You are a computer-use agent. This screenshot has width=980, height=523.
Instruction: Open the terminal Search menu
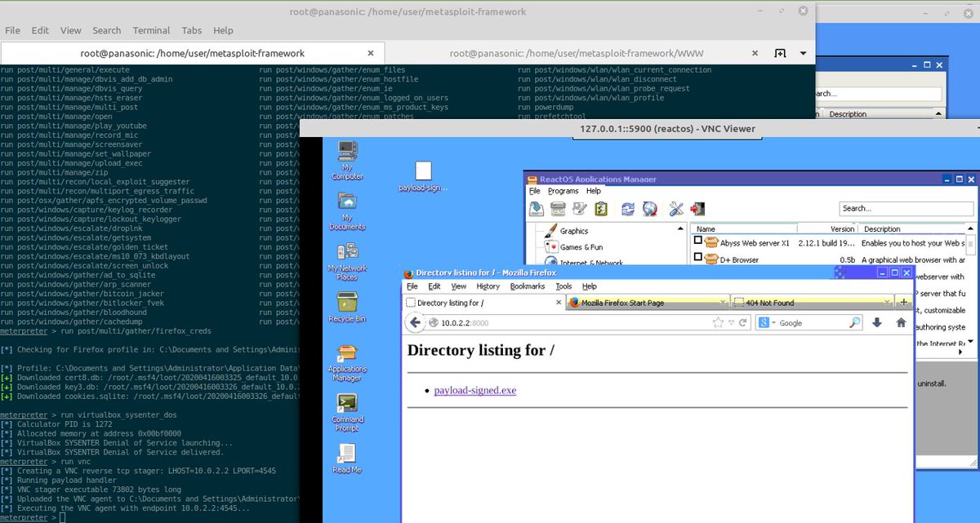pyautogui.click(x=106, y=30)
